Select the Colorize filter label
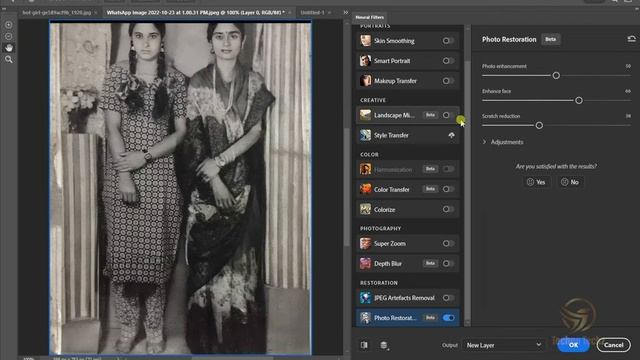Viewport: 640px width, 360px height. click(384, 209)
